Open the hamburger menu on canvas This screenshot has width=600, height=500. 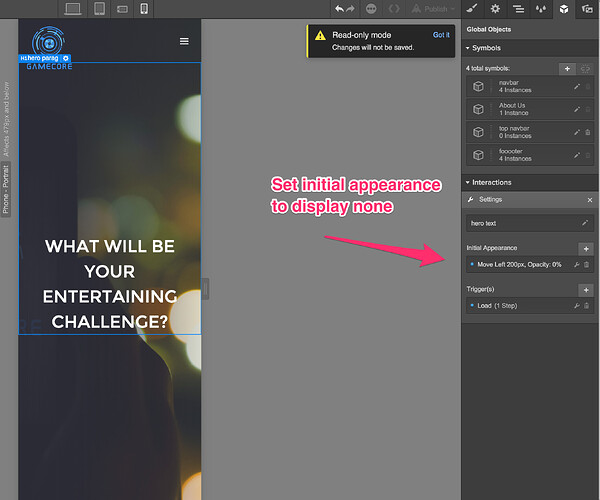click(184, 41)
